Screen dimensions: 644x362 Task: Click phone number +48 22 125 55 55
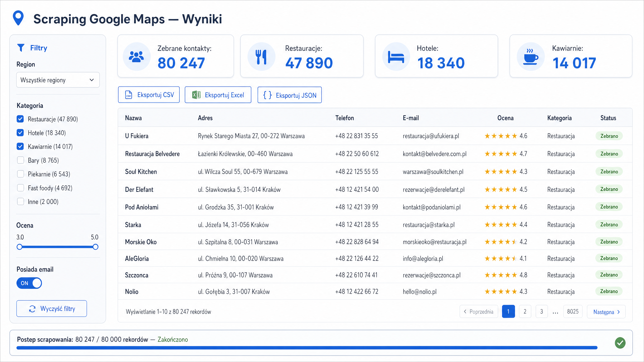tap(357, 172)
